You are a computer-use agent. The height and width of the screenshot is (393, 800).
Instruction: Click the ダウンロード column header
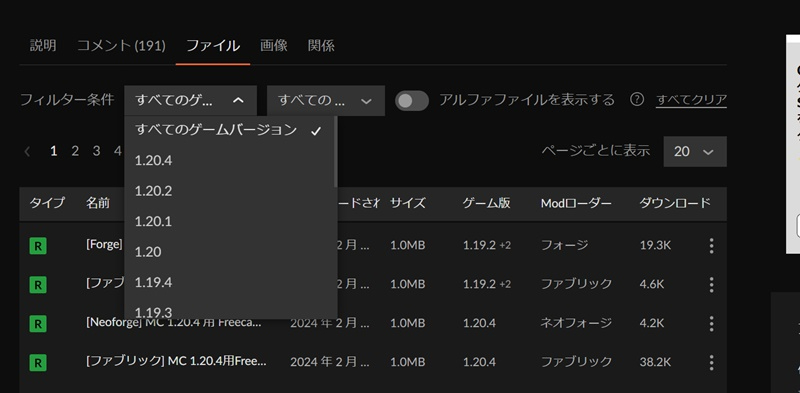point(675,203)
